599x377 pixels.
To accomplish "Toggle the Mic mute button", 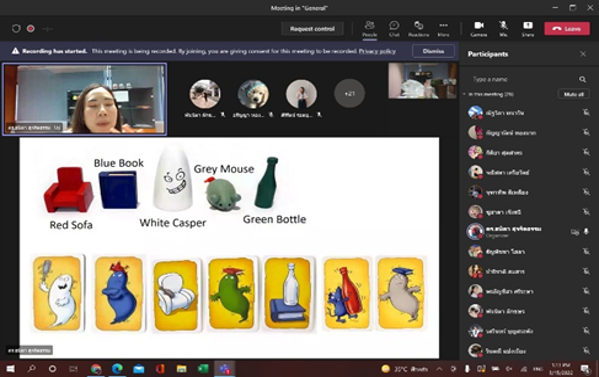I will pos(503,28).
